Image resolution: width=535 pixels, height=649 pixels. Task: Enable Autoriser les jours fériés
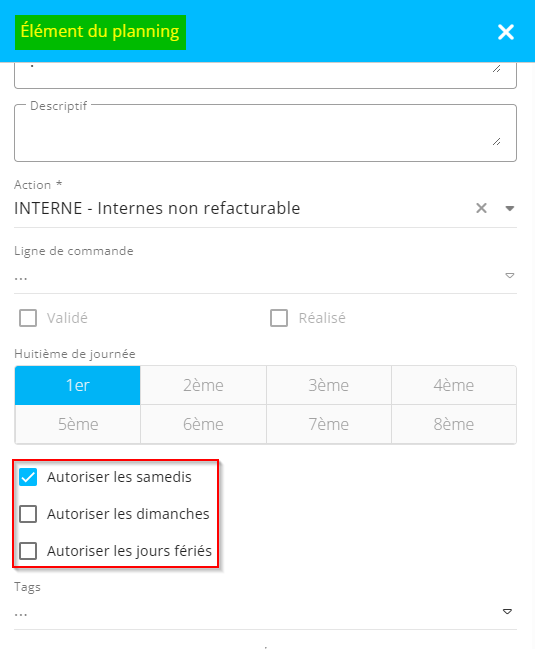coord(28,551)
